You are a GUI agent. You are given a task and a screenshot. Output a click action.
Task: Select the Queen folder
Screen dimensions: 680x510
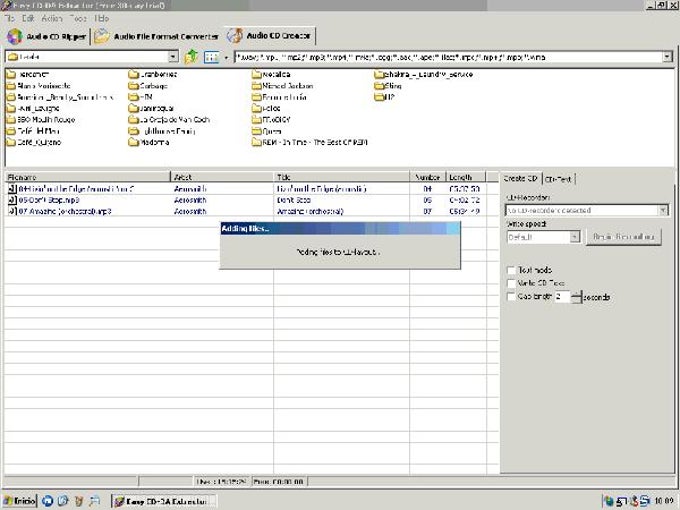tap(267, 131)
